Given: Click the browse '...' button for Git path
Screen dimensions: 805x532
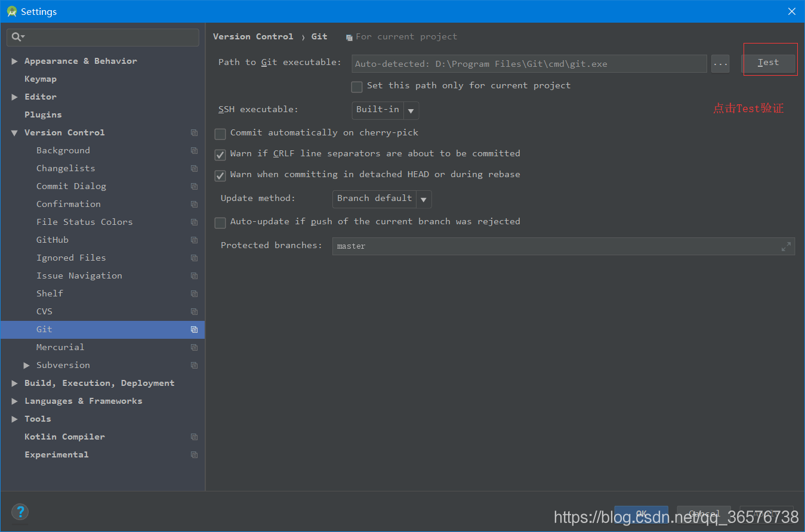Looking at the screenshot, I should (720, 63).
